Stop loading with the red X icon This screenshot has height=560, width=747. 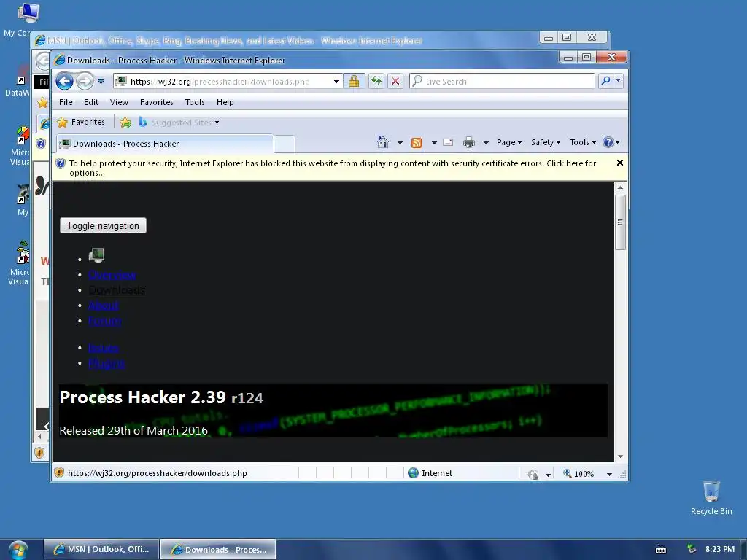395,81
